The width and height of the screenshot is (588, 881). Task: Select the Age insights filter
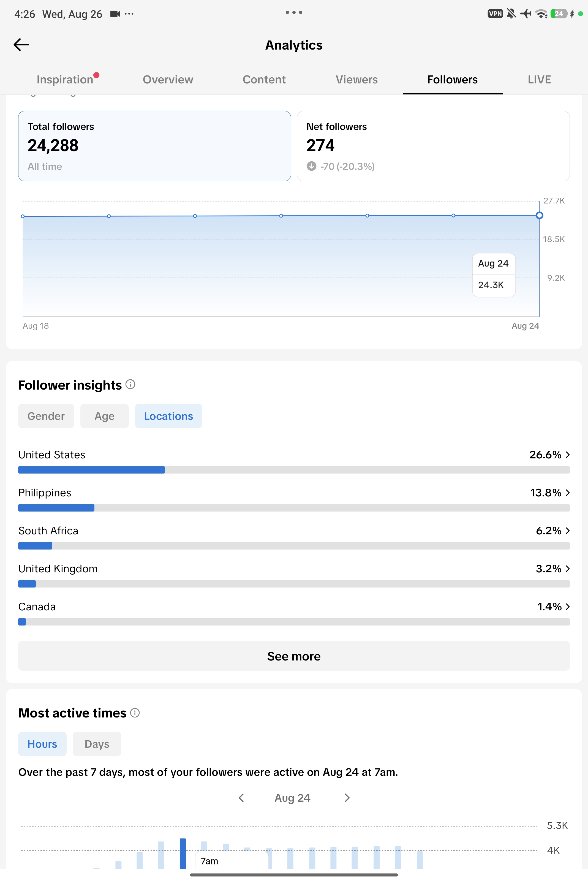(105, 416)
